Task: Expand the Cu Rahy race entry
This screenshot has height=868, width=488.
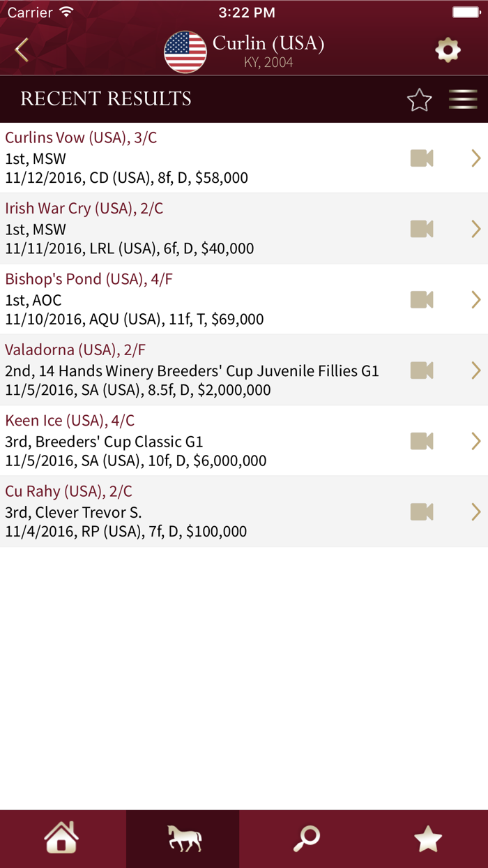Action: click(477, 511)
